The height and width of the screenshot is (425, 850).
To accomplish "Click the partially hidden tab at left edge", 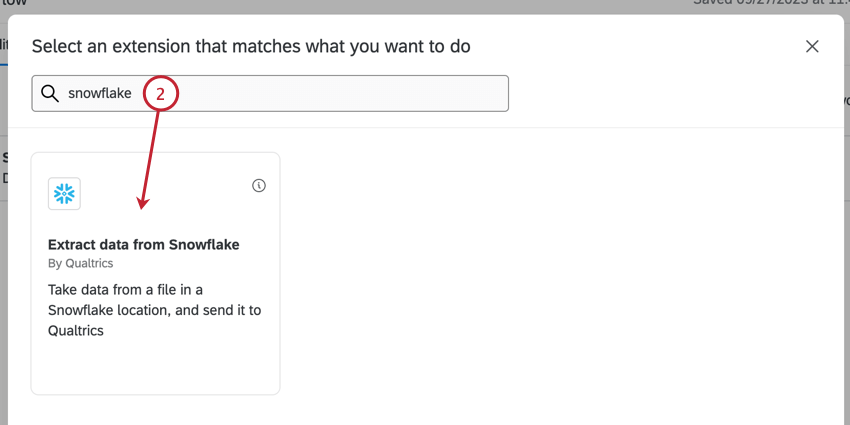I will [3, 44].
